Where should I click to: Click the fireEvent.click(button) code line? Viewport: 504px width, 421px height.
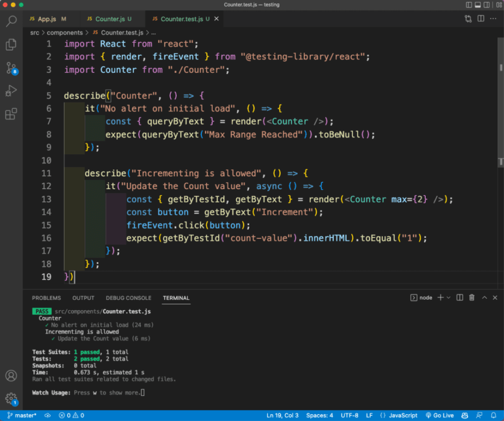click(189, 225)
